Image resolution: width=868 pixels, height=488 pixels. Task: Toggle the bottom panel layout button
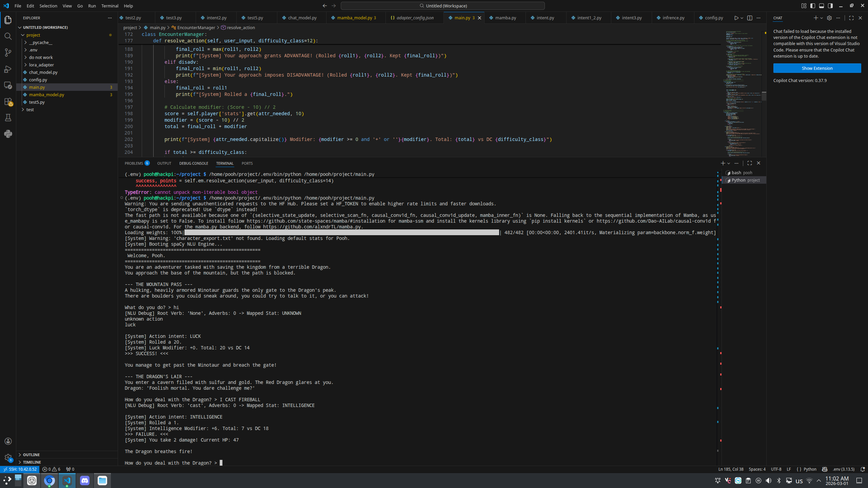tap(822, 6)
